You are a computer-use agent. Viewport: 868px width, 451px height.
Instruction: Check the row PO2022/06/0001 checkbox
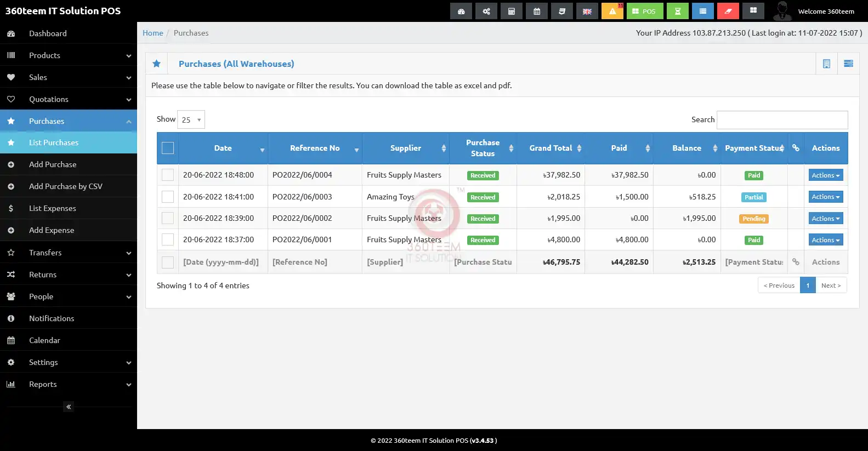(x=168, y=239)
